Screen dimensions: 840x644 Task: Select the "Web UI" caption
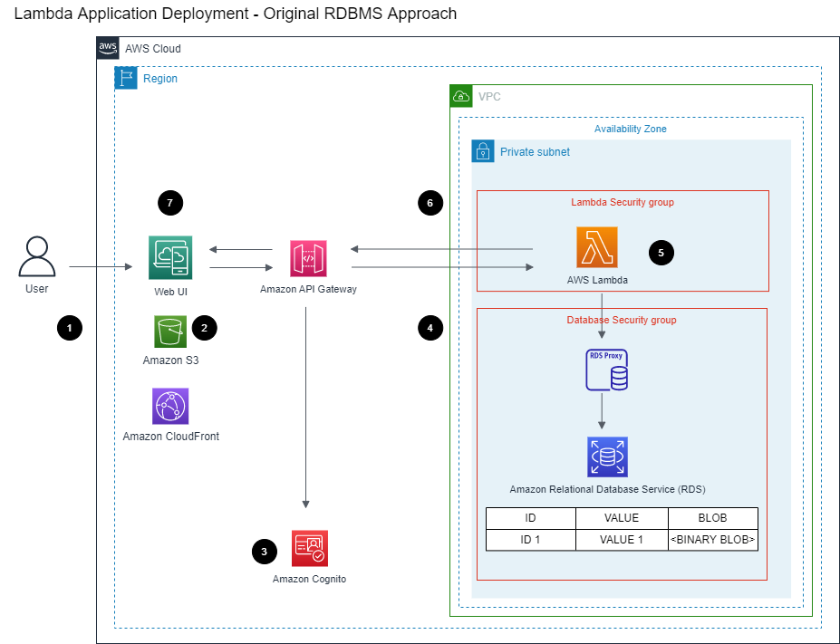point(171,292)
